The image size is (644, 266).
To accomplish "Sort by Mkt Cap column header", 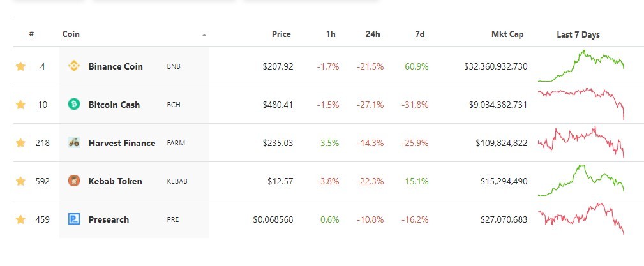I will click(507, 34).
